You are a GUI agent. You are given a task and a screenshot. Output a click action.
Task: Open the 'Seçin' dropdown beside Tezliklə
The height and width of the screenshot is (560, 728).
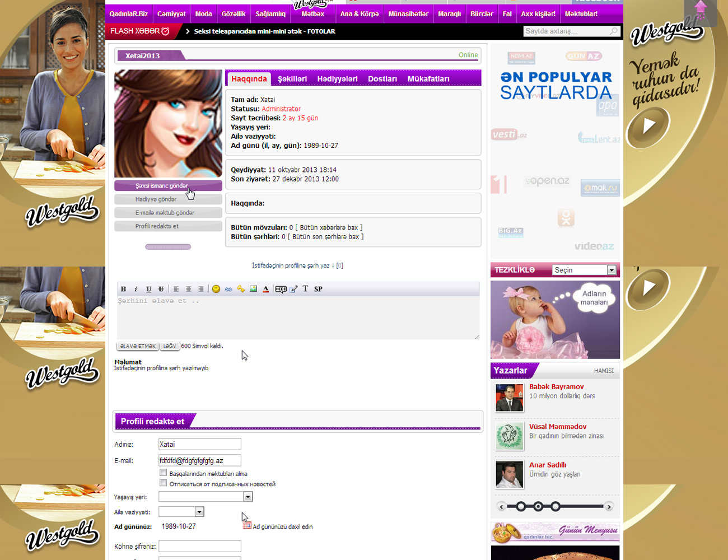611,270
